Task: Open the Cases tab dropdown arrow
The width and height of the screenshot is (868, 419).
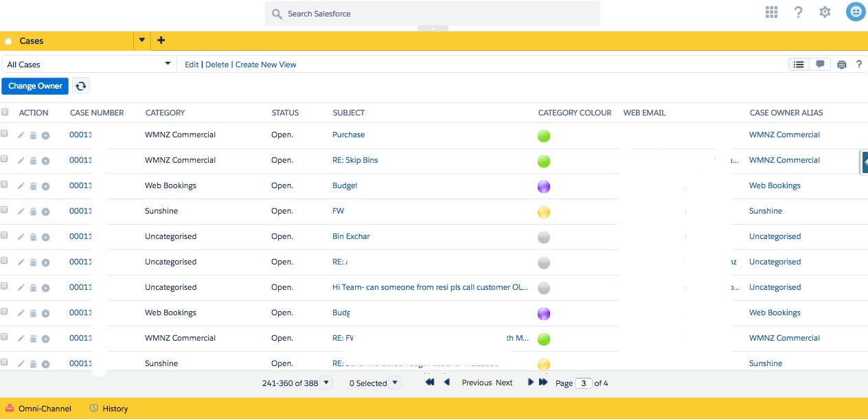Action: [x=142, y=41]
